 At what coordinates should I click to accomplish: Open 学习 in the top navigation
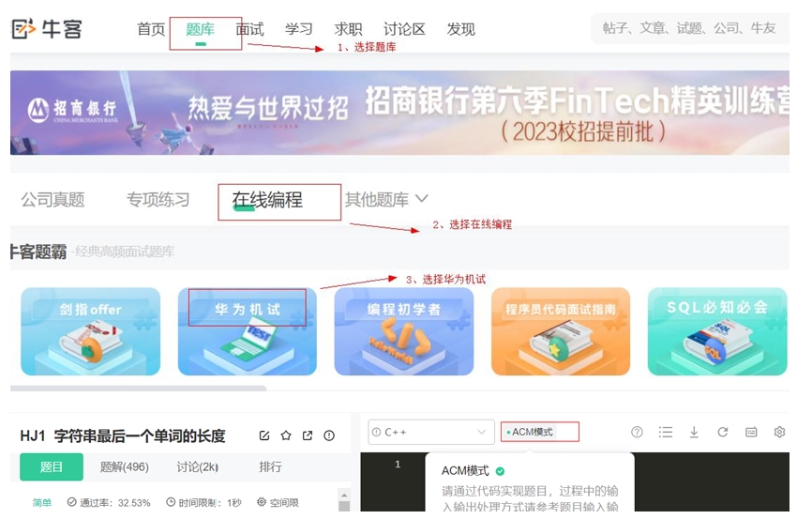pyautogui.click(x=299, y=29)
